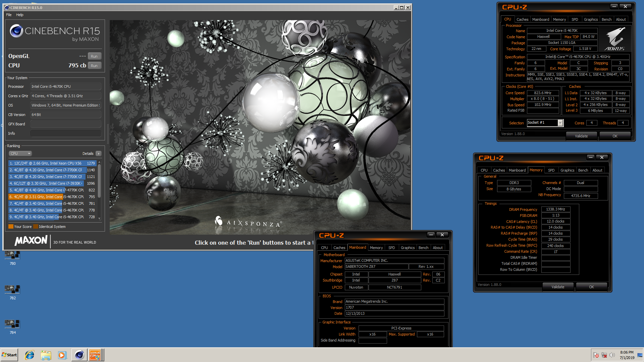This screenshot has height=362, width=644.
Task: Click the Cinebench R15 logo icon
Action: pos(16,31)
